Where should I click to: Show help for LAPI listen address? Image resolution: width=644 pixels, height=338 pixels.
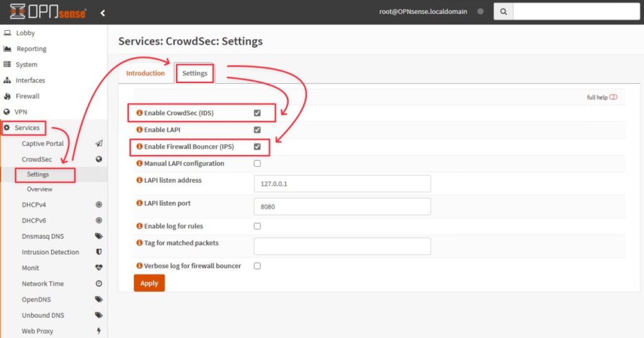tap(139, 180)
